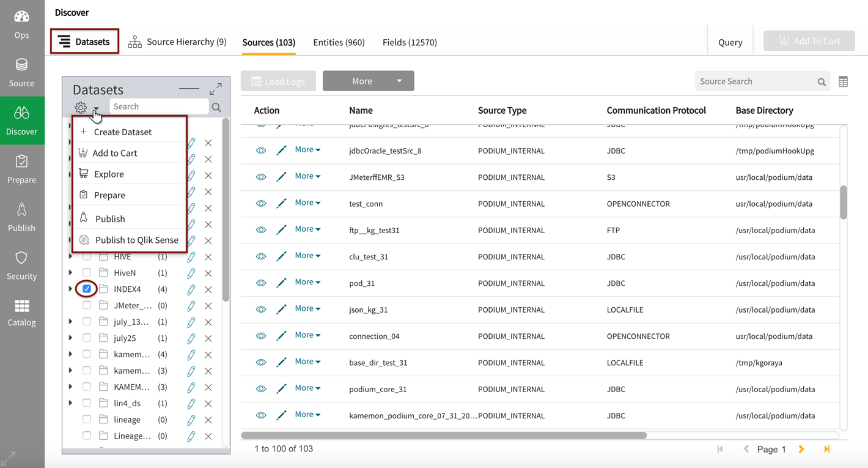The width and height of the screenshot is (868, 468).
Task: Expand the INDEX4 dataset tree node
Action: [70, 289]
